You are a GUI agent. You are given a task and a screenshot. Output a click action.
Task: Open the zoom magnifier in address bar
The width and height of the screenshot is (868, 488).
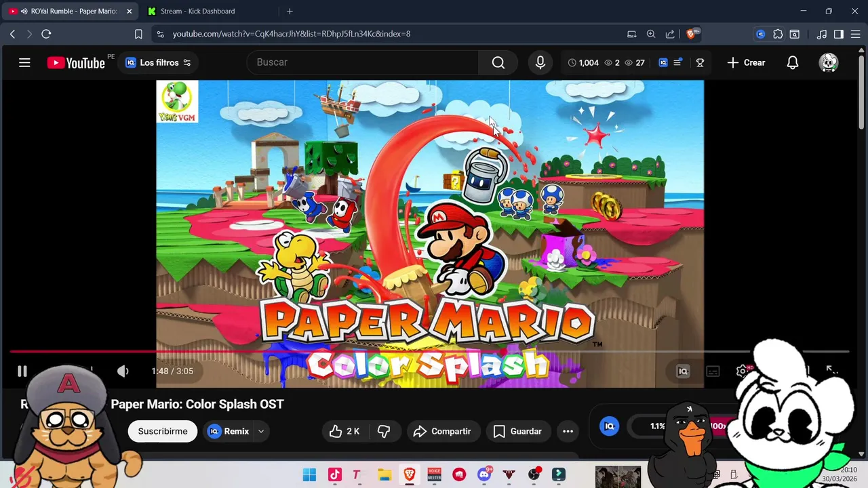tap(651, 34)
